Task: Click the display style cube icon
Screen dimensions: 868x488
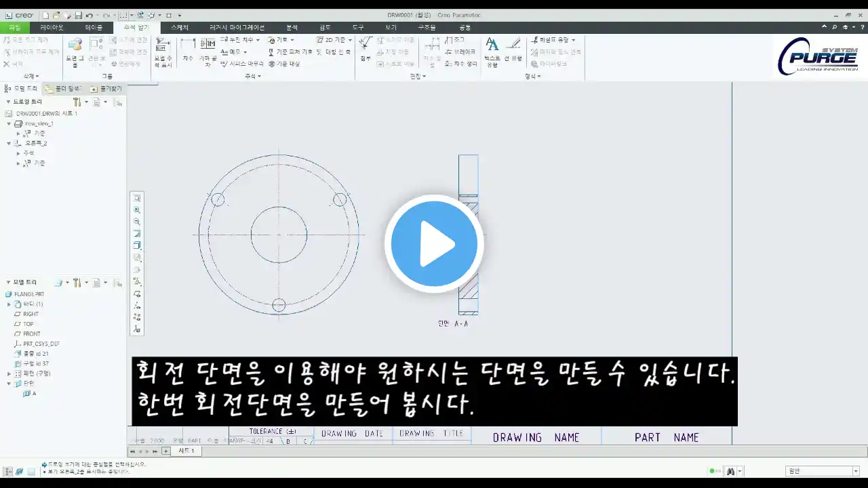Action: point(137,245)
